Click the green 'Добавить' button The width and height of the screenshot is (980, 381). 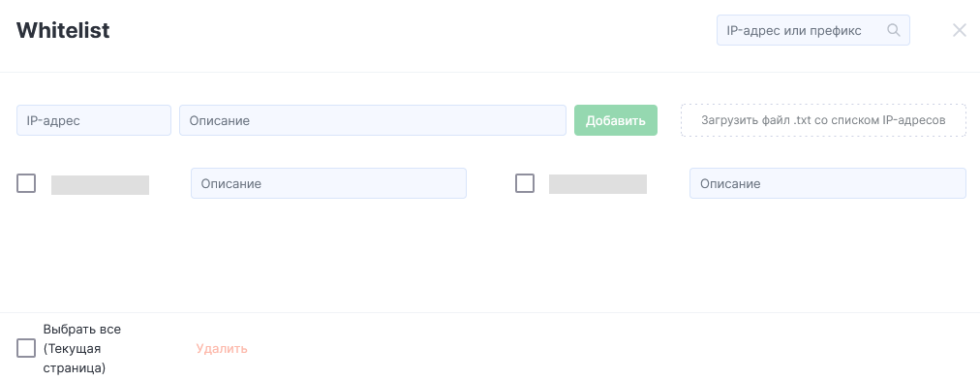616,120
